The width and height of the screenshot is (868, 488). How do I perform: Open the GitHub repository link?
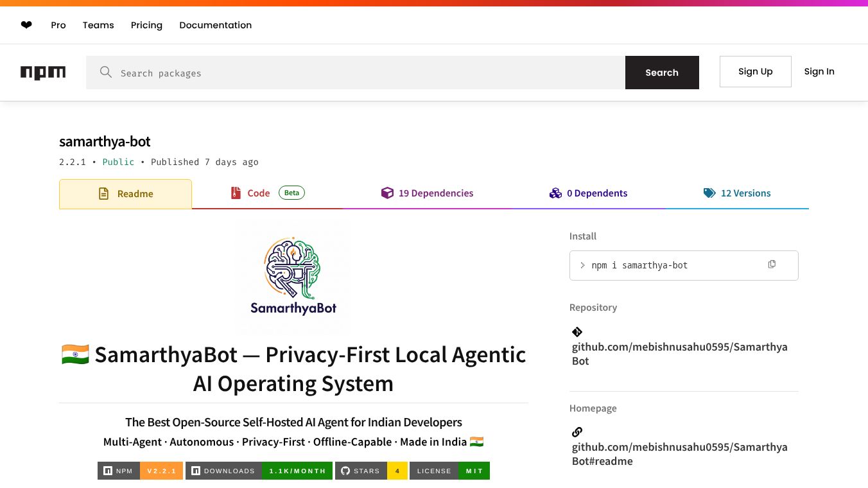[680, 354]
